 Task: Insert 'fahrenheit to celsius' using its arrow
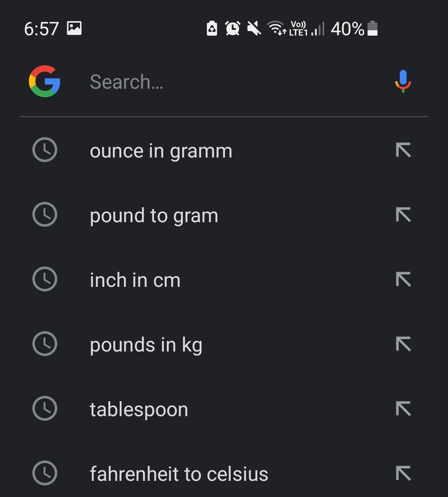(x=403, y=473)
